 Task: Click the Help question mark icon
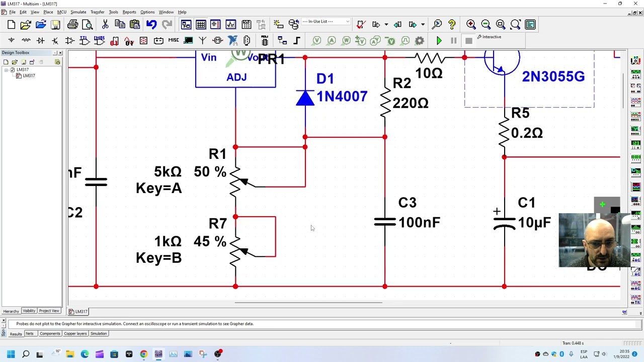pos(452,25)
